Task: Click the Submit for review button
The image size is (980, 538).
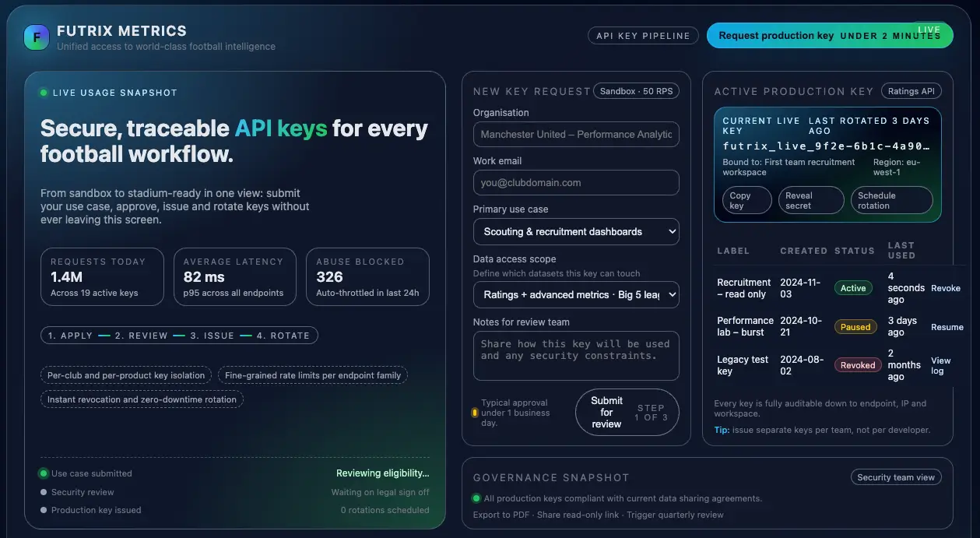Action: [606, 412]
